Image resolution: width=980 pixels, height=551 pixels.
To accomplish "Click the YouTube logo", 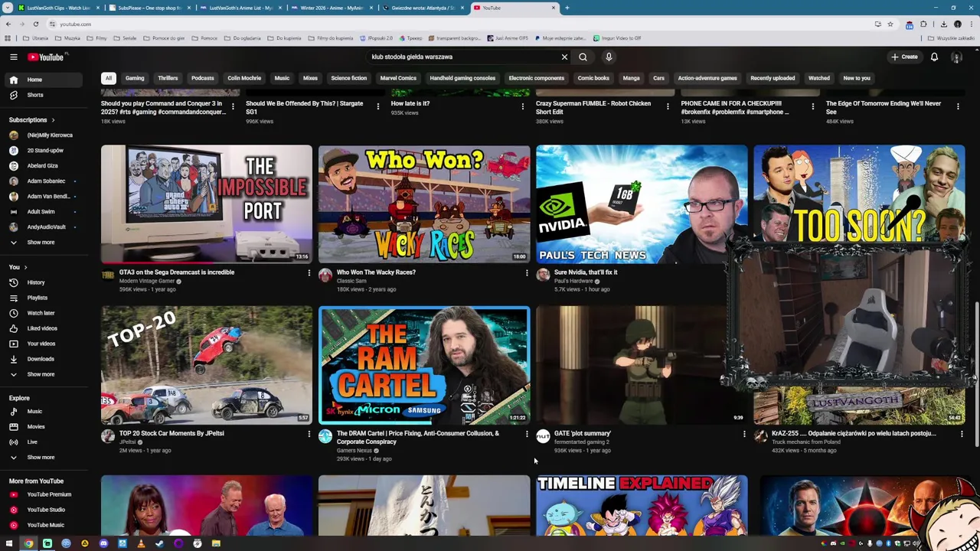I will coord(47,57).
